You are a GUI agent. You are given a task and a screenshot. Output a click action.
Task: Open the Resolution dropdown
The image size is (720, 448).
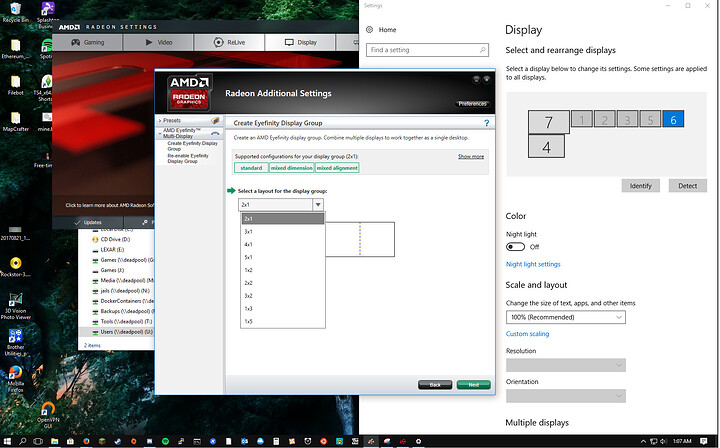click(565, 365)
